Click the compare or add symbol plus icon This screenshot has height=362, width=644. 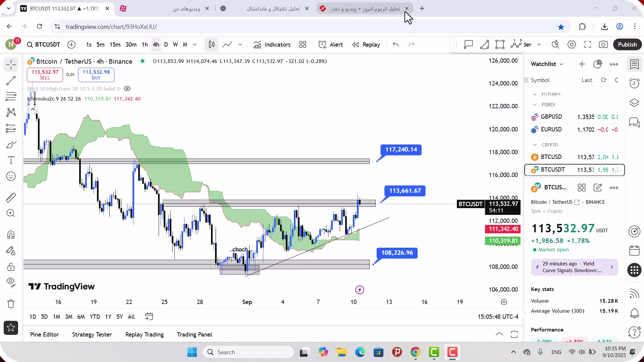[x=71, y=45]
